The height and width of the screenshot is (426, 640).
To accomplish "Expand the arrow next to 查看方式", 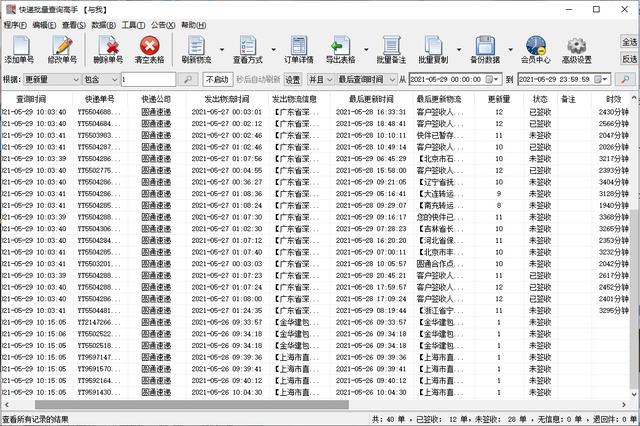I will point(273,49).
